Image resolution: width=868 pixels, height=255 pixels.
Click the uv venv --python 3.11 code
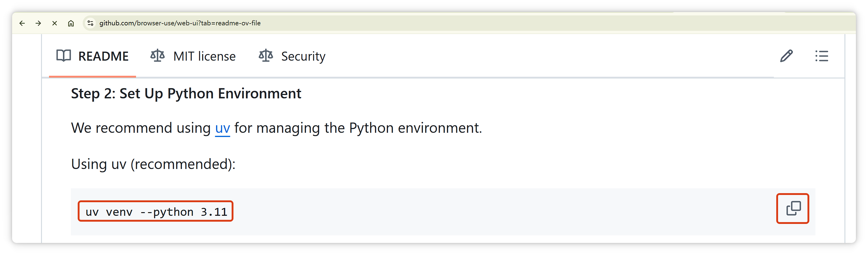click(156, 212)
